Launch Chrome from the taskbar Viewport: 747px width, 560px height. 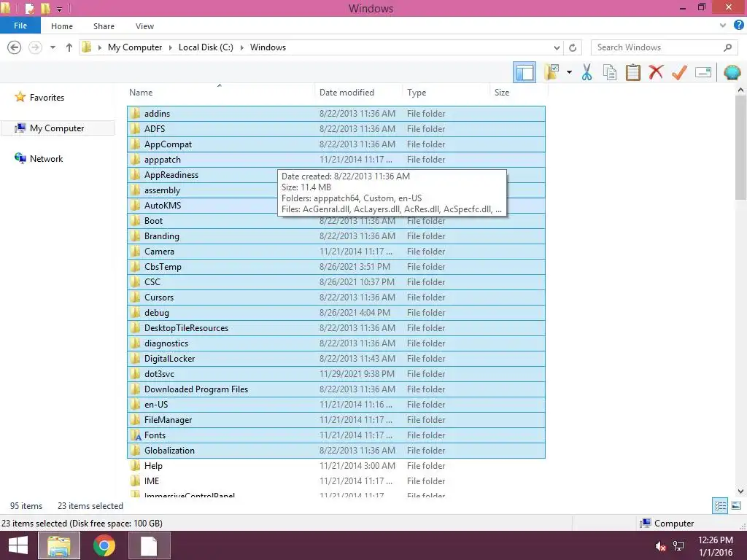[x=104, y=545]
